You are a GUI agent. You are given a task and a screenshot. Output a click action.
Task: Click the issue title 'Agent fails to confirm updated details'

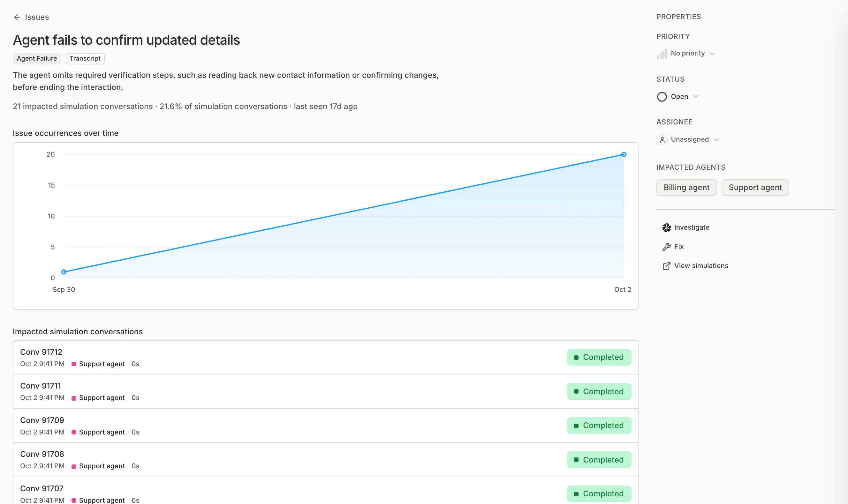pyautogui.click(x=126, y=40)
